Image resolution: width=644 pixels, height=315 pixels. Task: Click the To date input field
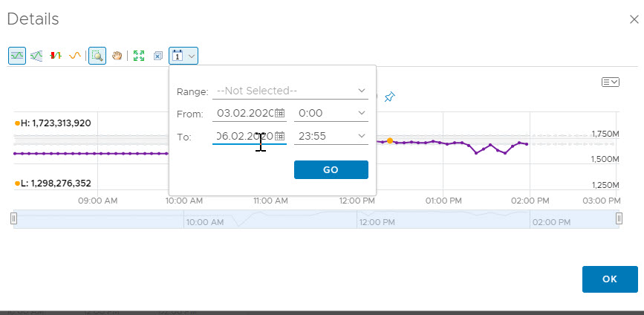pyautogui.click(x=241, y=136)
